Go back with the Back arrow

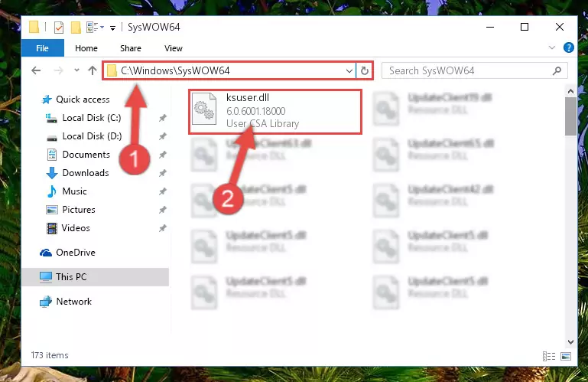(36, 70)
